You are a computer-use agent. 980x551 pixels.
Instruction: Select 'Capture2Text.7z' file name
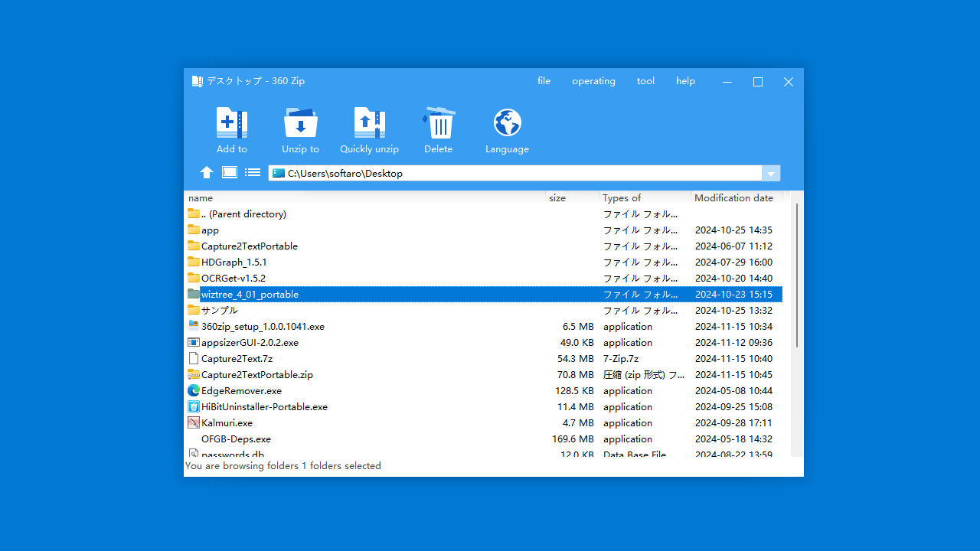coord(237,359)
